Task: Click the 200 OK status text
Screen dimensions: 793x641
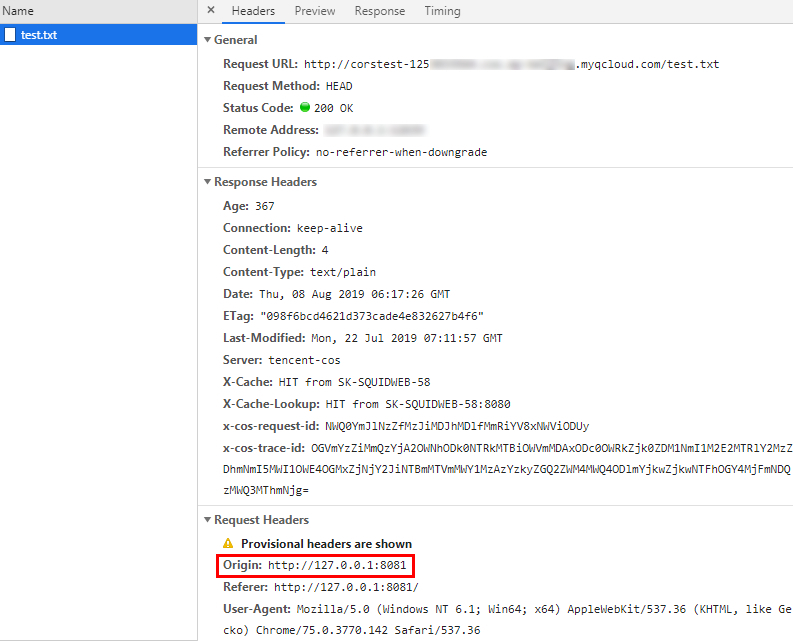Action: tap(334, 108)
